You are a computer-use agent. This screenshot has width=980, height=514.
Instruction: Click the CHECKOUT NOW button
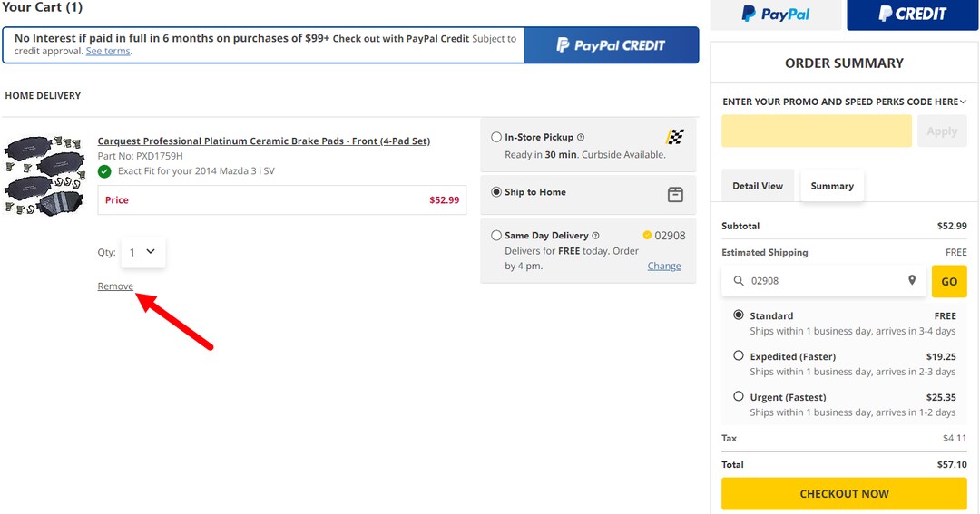pos(844,493)
